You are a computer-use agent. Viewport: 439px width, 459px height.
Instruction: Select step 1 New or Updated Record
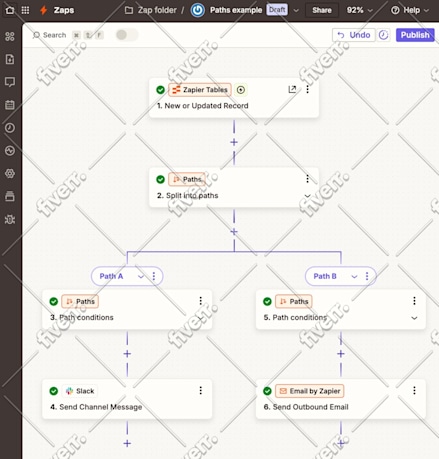[x=234, y=98]
